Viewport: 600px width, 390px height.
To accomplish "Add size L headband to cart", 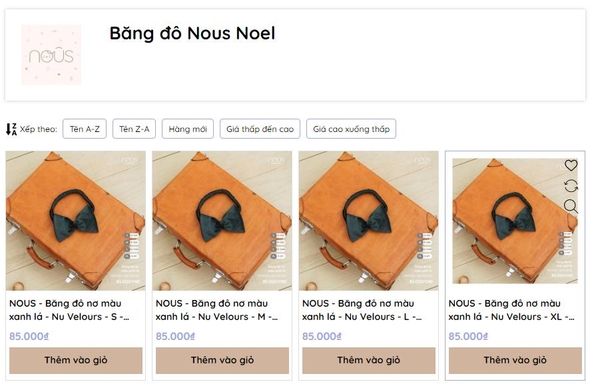I will (x=368, y=361).
